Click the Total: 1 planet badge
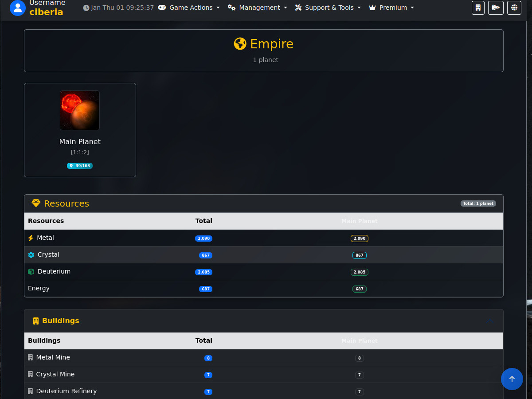 point(478,203)
